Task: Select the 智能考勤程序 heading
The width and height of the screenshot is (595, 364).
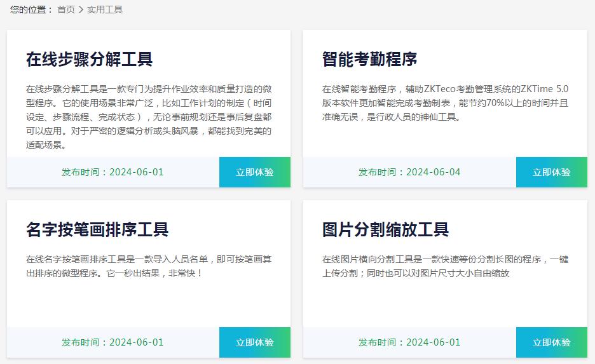Action: coord(369,60)
